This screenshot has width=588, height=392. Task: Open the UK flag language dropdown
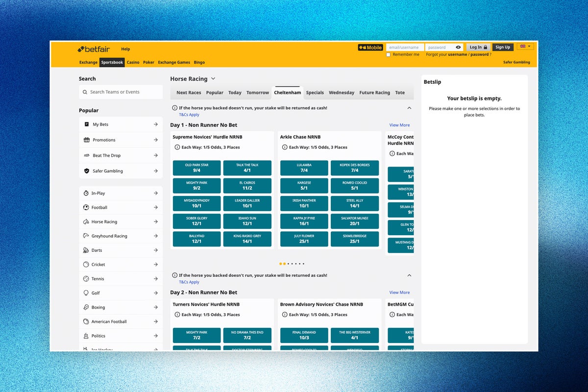525,47
